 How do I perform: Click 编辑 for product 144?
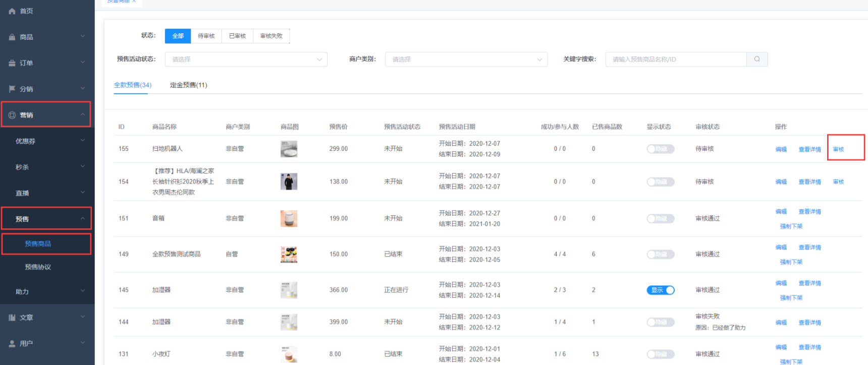click(x=781, y=323)
